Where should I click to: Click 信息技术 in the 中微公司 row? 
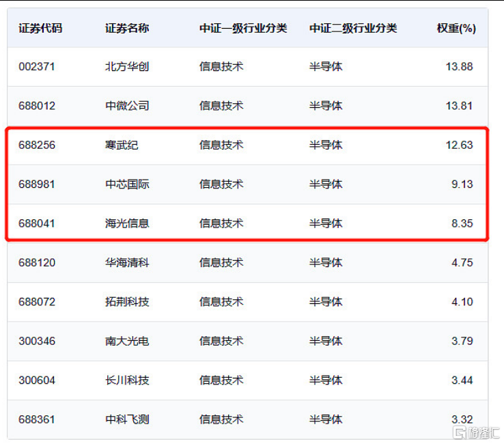pos(221,106)
